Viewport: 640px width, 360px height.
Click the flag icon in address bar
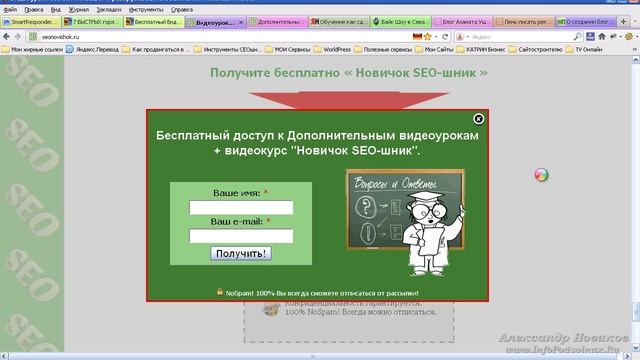pyautogui.click(x=417, y=37)
